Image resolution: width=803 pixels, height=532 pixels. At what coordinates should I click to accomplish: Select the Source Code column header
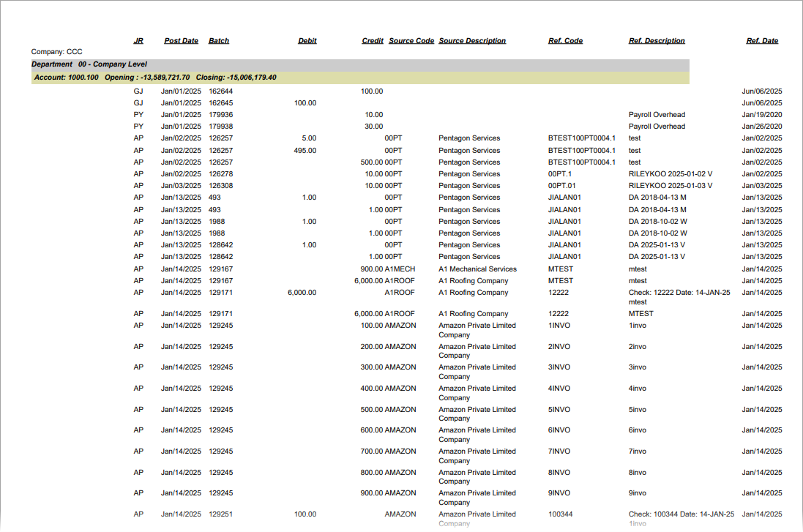pos(411,41)
